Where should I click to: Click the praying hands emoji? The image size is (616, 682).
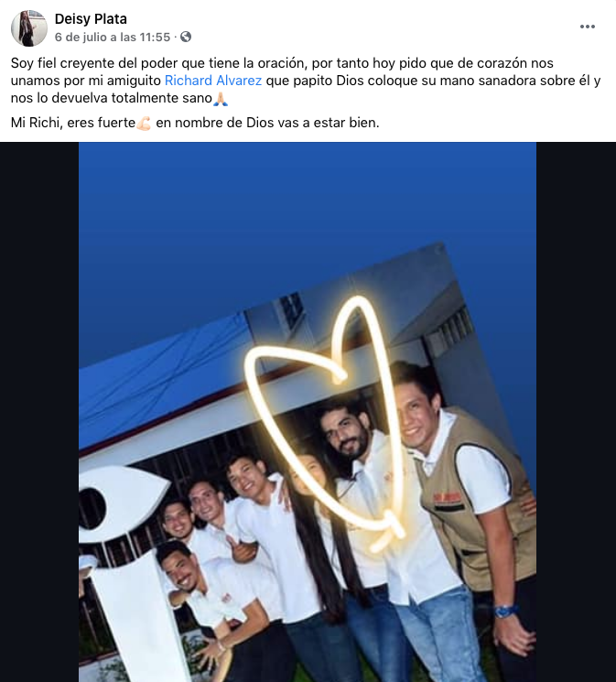click(x=221, y=99)
